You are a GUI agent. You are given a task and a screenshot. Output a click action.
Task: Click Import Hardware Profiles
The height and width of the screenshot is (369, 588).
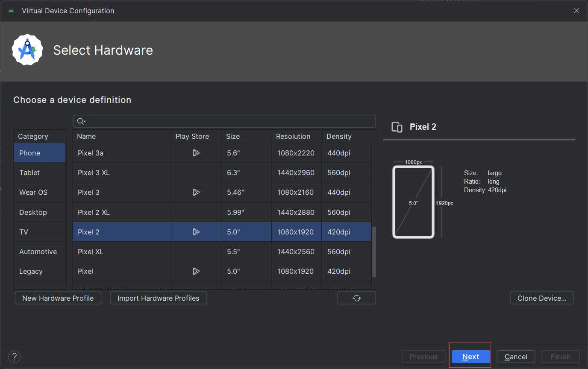click(159, 298)
